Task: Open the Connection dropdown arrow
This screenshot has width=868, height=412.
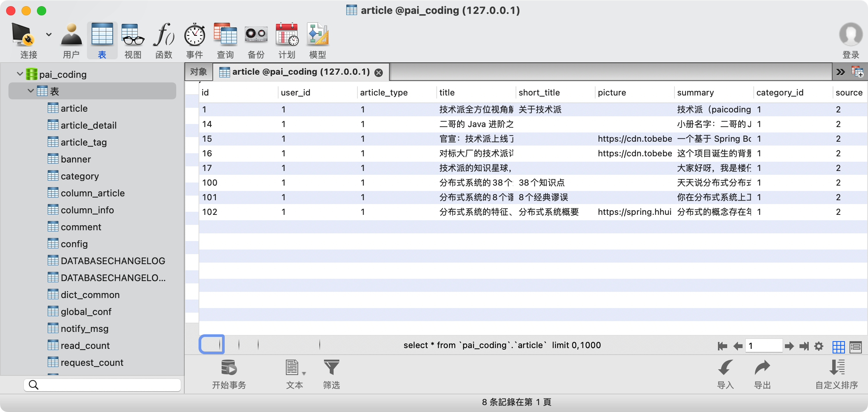Action: click(x=49, y=35)
